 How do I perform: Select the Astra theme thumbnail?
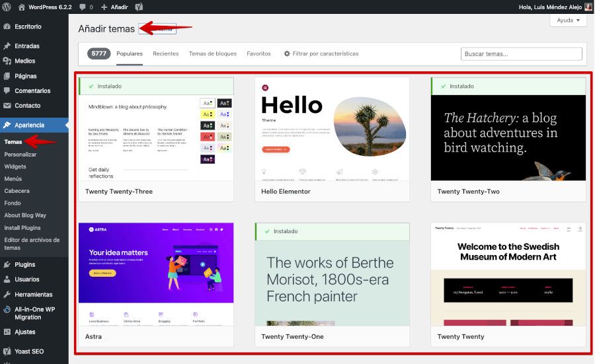(156, 274)
